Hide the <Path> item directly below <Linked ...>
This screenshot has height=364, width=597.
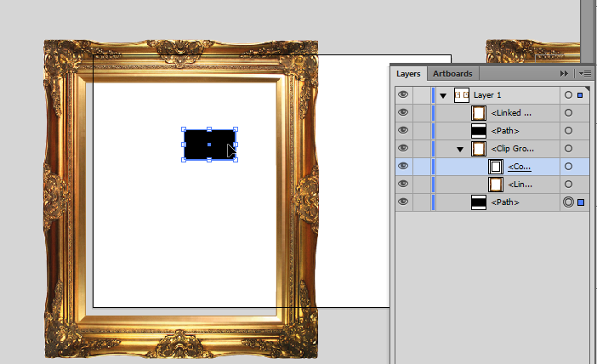click(403, 131)
